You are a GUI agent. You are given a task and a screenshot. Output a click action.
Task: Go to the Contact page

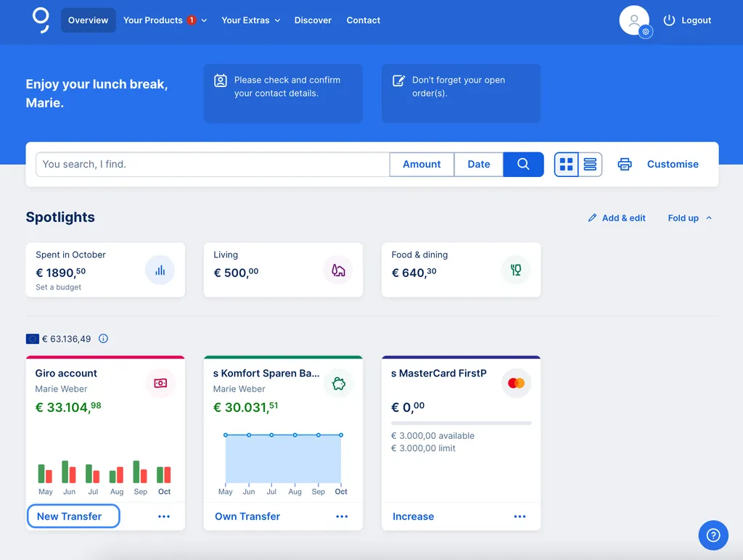coord(364,20)
